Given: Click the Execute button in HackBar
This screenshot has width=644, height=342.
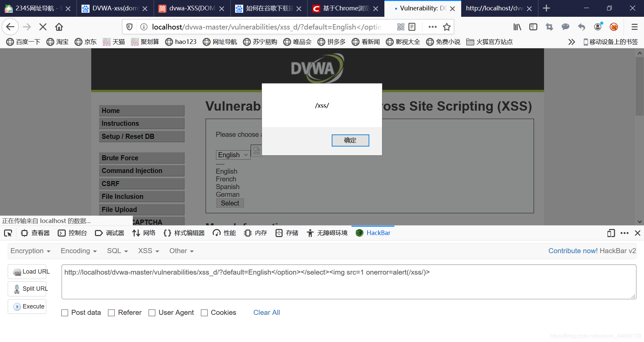Looking at the screenshot, I should click(x=27, y=306).
